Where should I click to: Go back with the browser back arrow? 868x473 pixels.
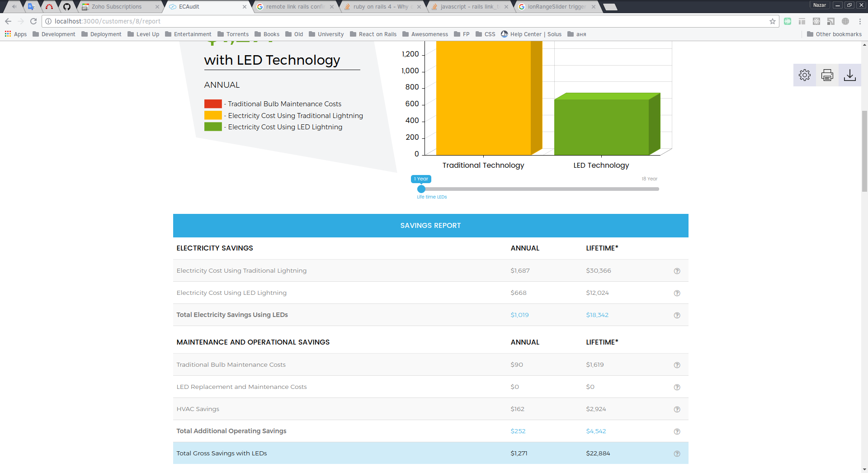[8, 21]
